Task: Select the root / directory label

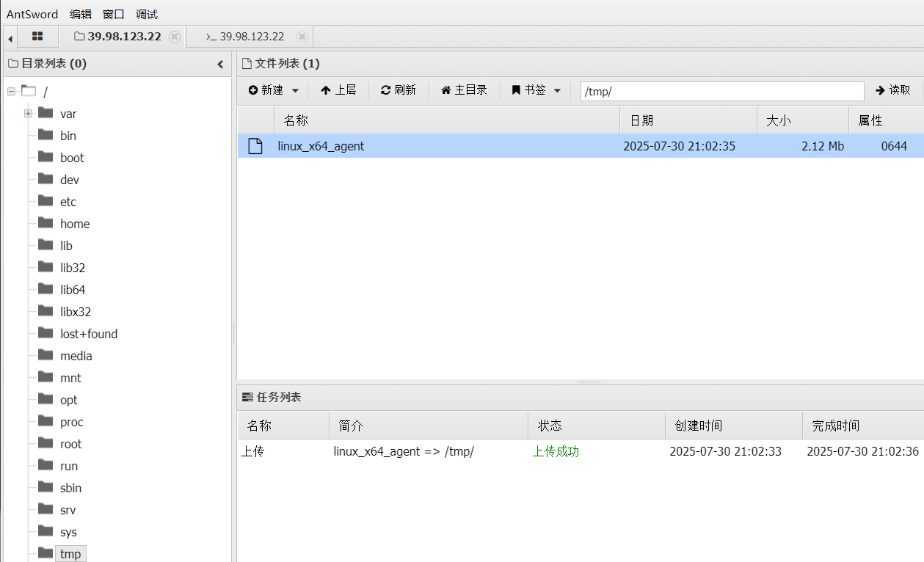Action: pyautogui.click(x=46, y=92)
